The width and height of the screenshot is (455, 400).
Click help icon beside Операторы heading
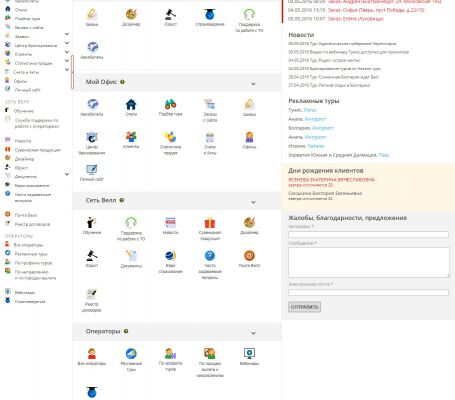click(126, 331)
